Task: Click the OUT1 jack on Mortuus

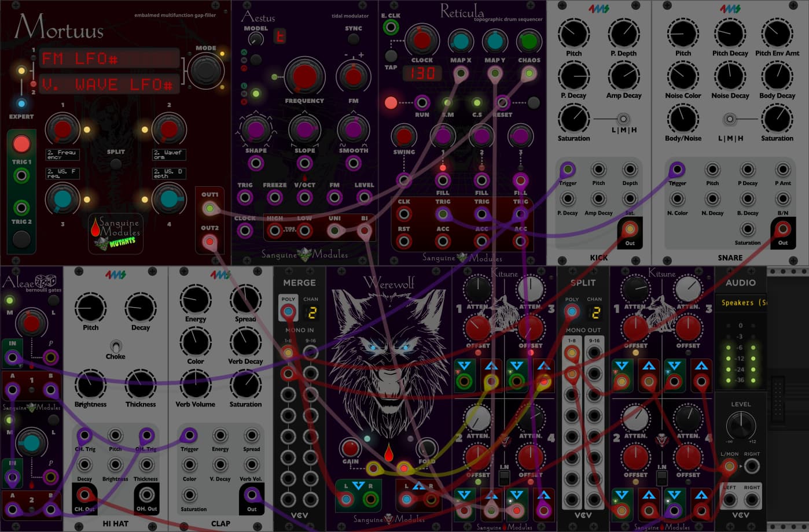Action: (210, 209)
